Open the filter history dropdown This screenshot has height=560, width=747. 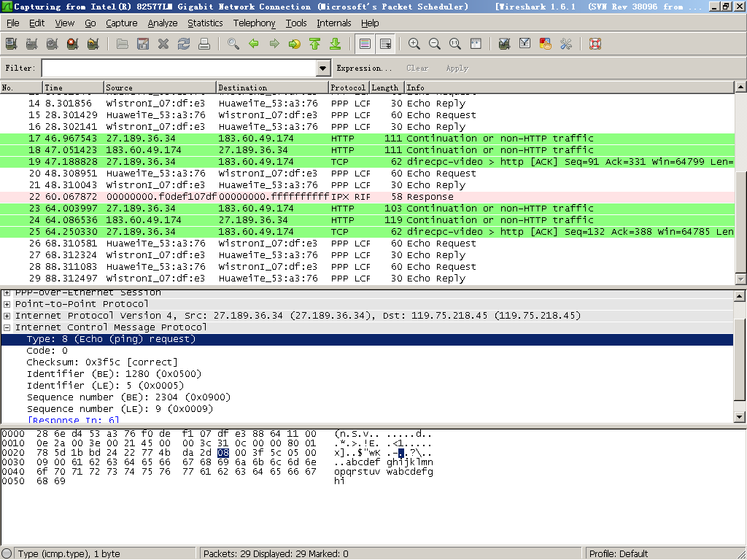[x=323, y=69]
